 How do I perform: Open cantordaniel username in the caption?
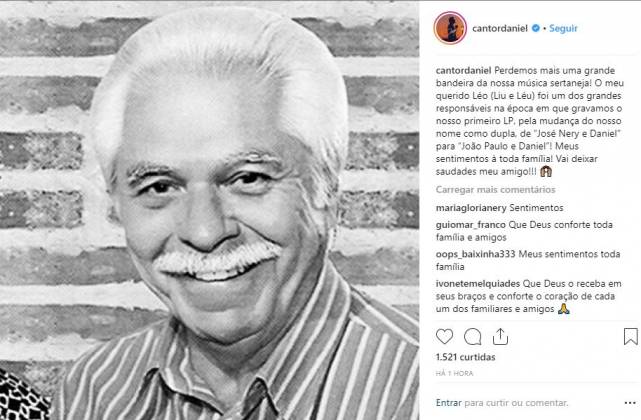pos(464,70)
